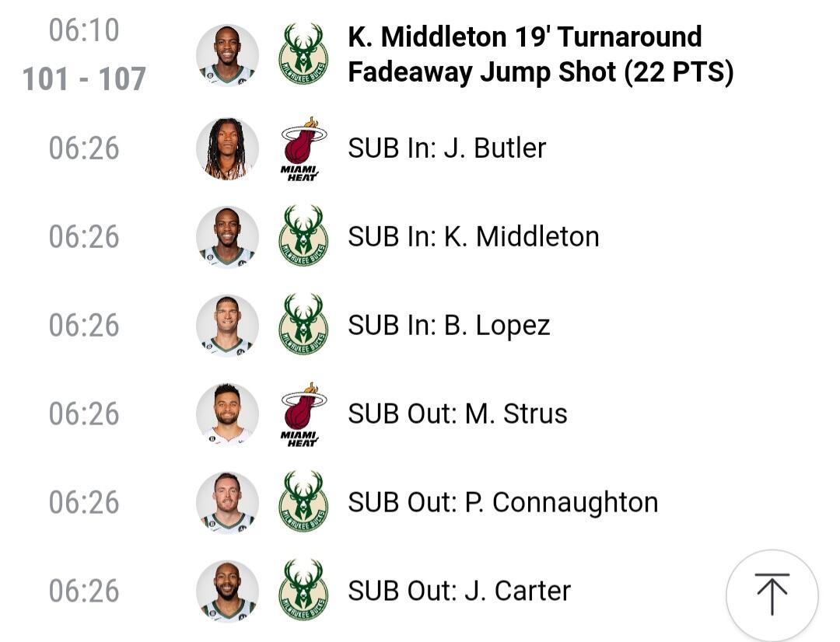Open P. Connaughton player headshot
Image resolution: width=840 pixels, height=642 pixels.
227,502
